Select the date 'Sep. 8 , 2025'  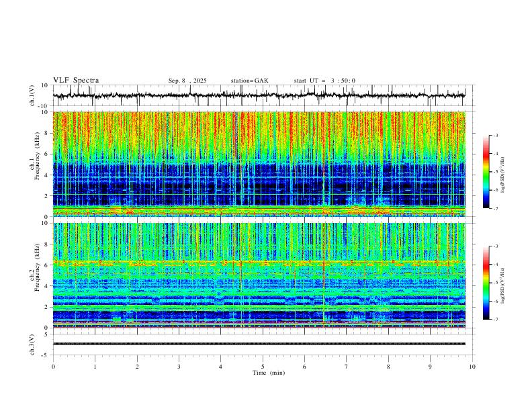(187, 81)
